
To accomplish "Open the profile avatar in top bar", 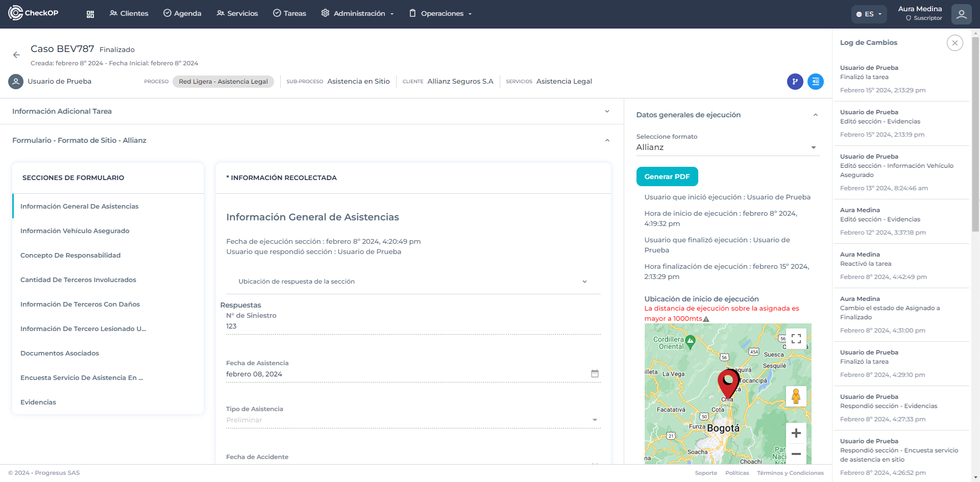I will click(961, 14).
